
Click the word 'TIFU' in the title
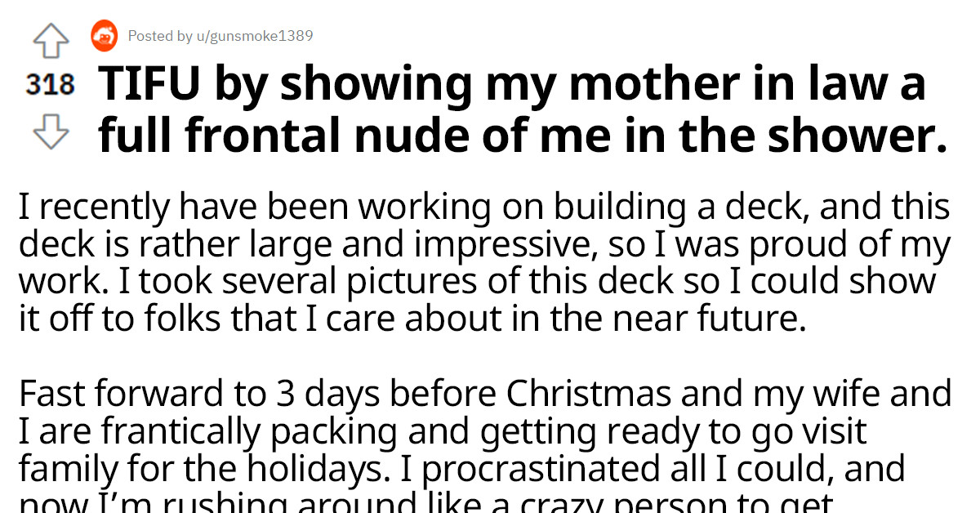[147, 82]
